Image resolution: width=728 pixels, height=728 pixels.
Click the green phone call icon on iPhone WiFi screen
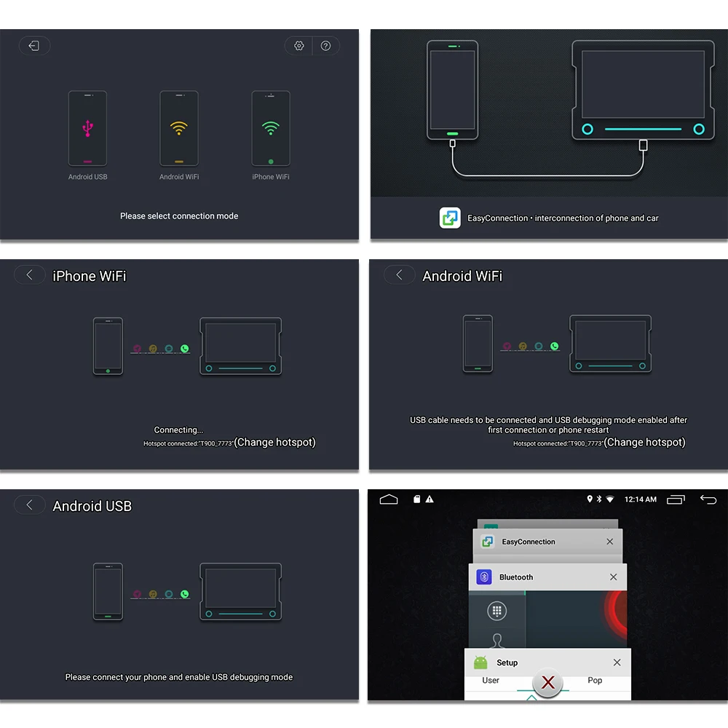(185, 348)
